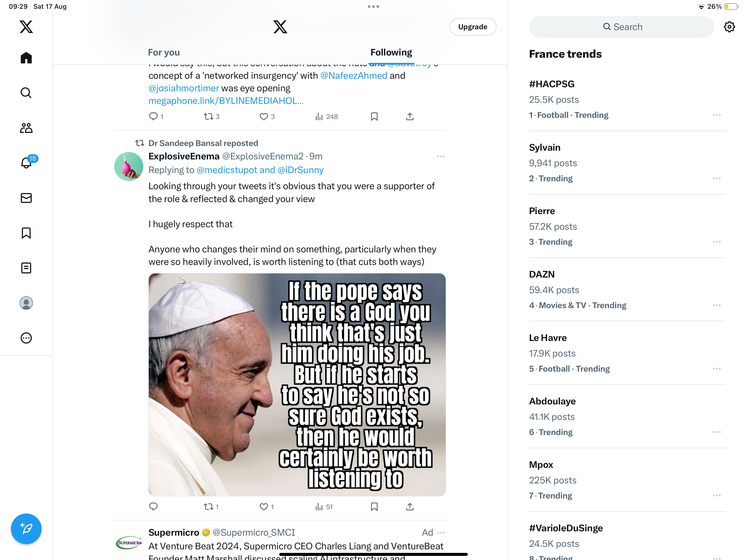Viewport: 747px width, 560px height.
Task: Share the networked insurgency post
Action: tap(410, 116)
